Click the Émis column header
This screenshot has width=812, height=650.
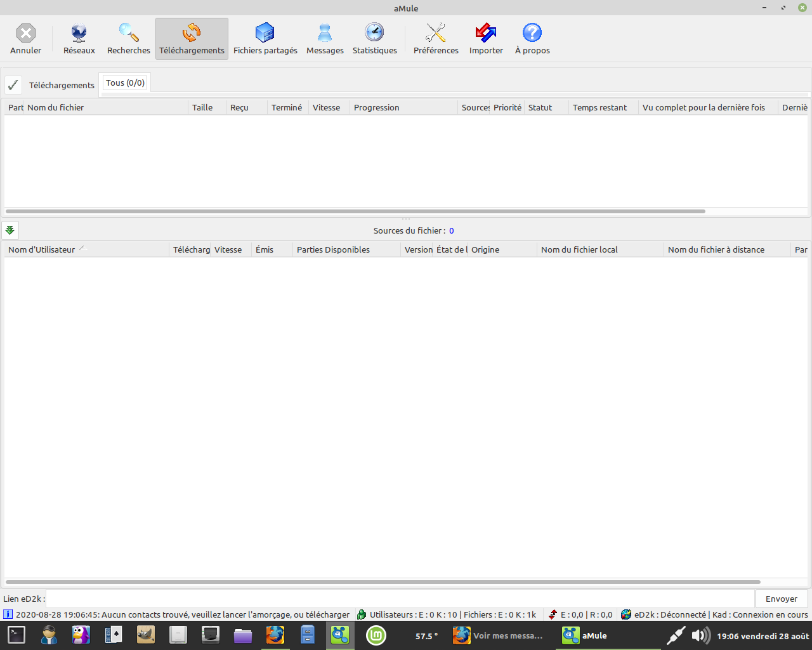tap(272, 249)
